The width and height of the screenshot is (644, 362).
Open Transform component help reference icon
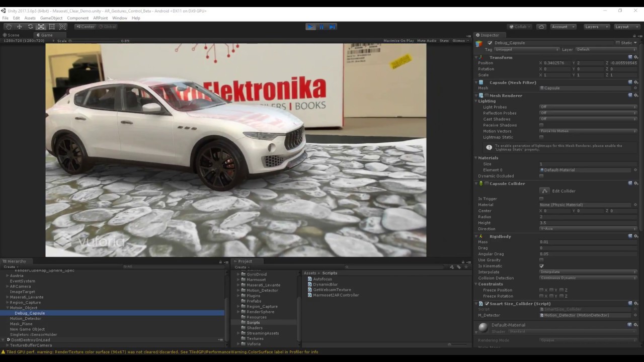[x=630, y=57]
